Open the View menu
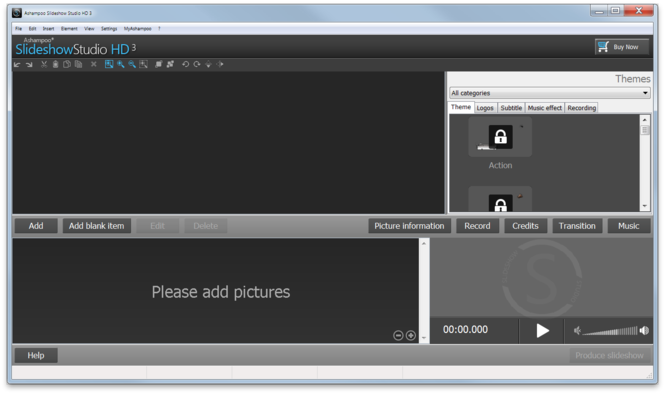The image size is (665, 394). [89, 29]
